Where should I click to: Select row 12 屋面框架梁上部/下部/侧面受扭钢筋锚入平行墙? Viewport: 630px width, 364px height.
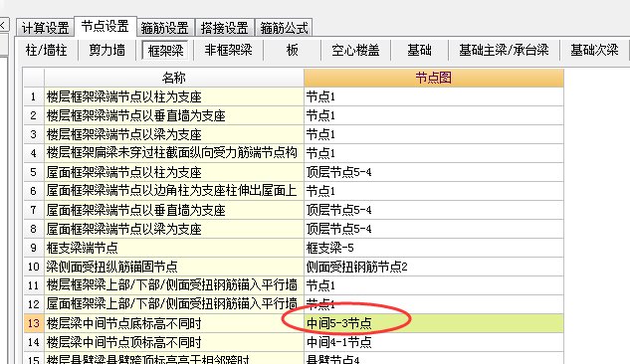click(174, 304)
